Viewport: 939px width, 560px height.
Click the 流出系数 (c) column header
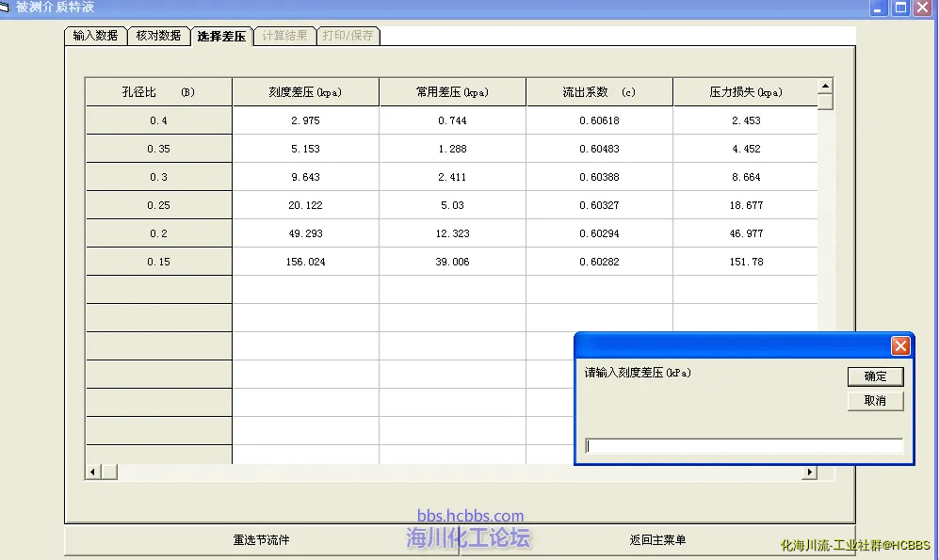tap(599, 92)
